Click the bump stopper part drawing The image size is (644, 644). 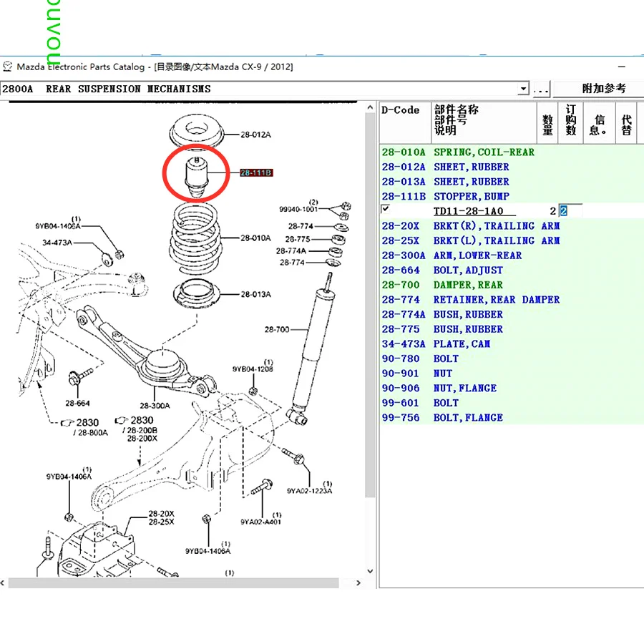coord(196,177)
